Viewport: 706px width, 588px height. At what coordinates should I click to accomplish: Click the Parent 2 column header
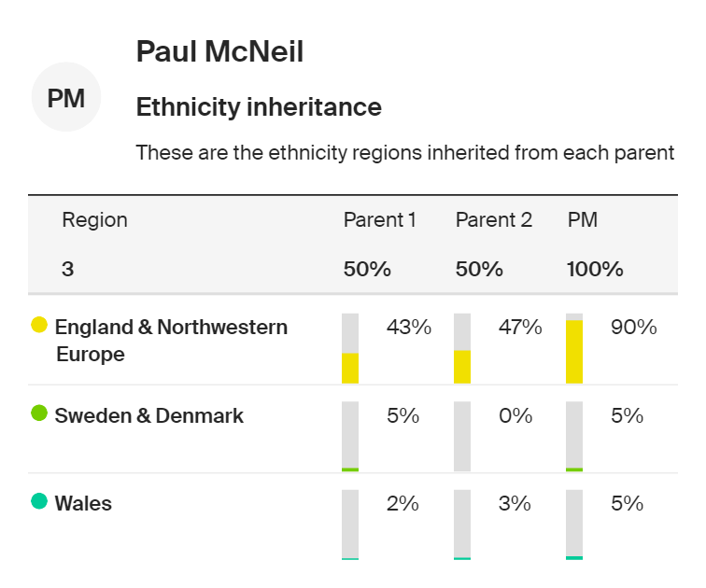[493, 220]
